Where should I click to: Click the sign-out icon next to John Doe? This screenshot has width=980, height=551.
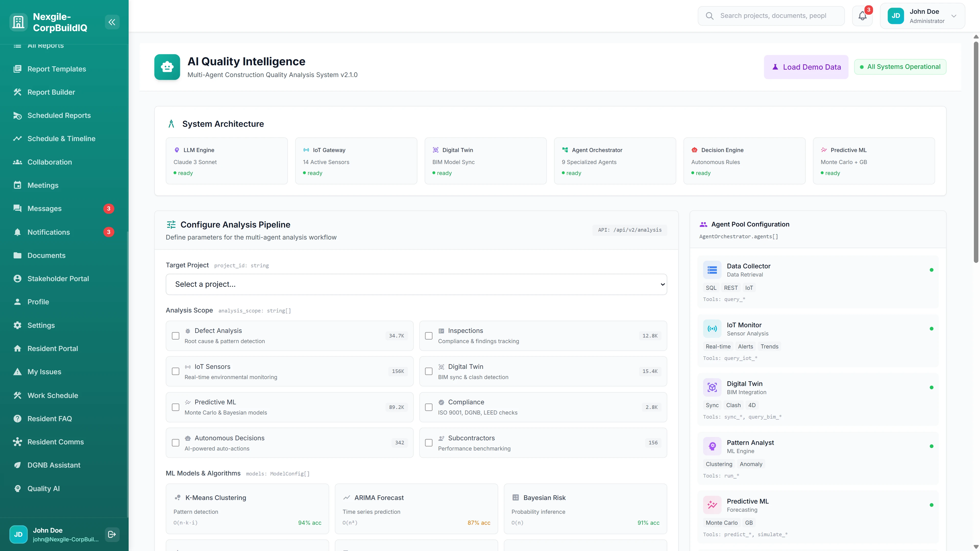coord(112,534)
